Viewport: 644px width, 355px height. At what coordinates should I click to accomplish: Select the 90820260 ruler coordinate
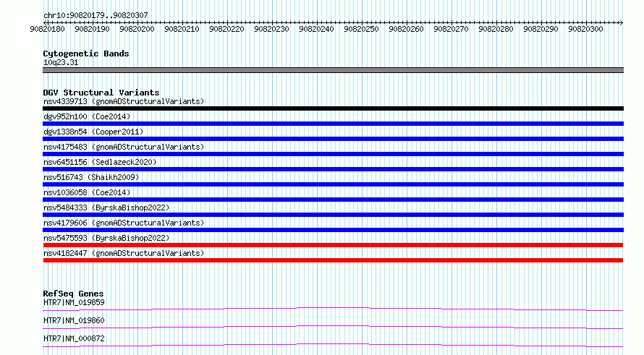[406, 29]
